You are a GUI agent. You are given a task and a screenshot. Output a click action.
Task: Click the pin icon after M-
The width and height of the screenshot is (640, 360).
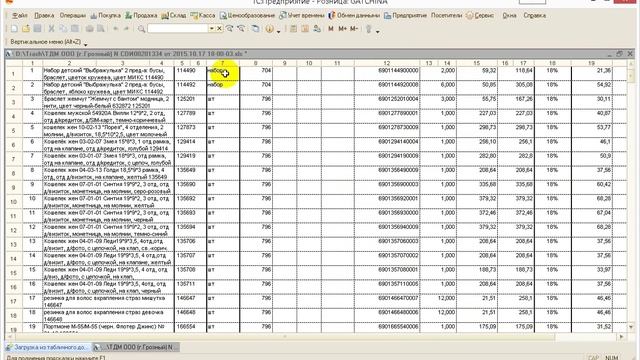[x=369, y=29]
